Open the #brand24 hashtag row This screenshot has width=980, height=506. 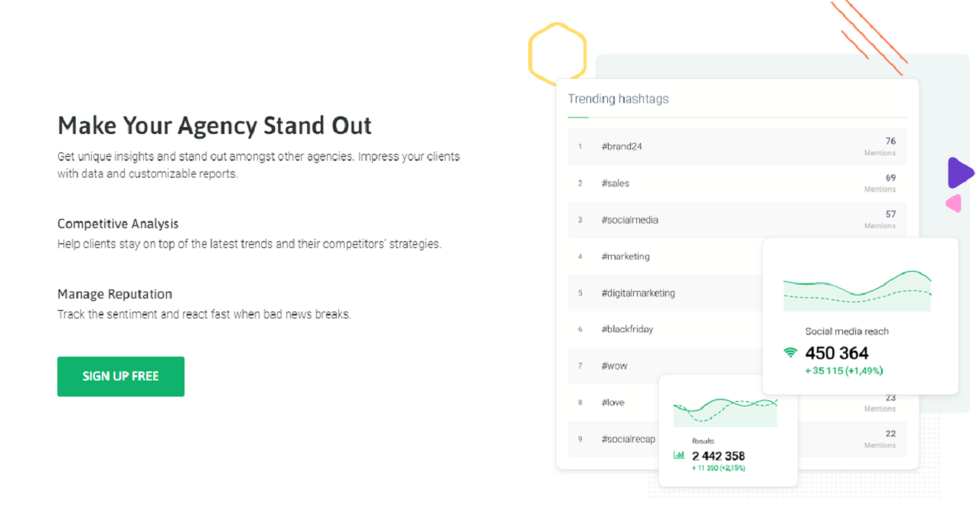click(x=622, y=146)
